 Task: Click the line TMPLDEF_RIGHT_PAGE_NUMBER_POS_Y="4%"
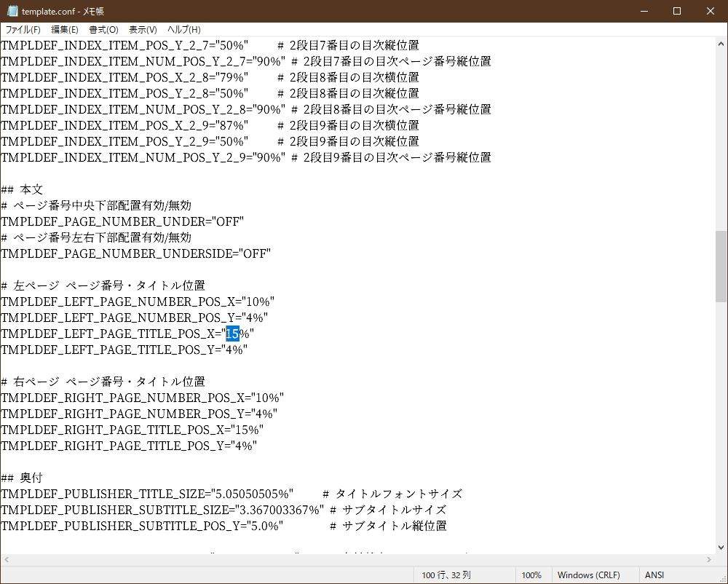(139, 414)
